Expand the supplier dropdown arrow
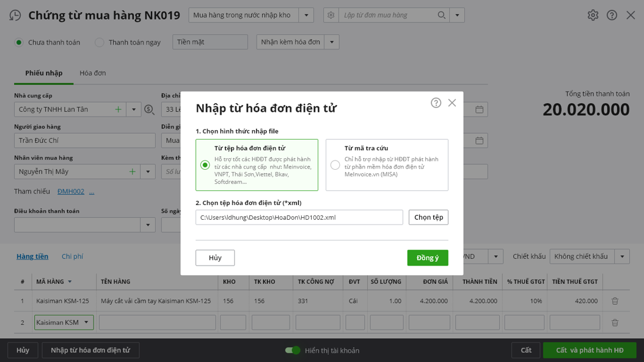644x362 pixels. point(133,110)
